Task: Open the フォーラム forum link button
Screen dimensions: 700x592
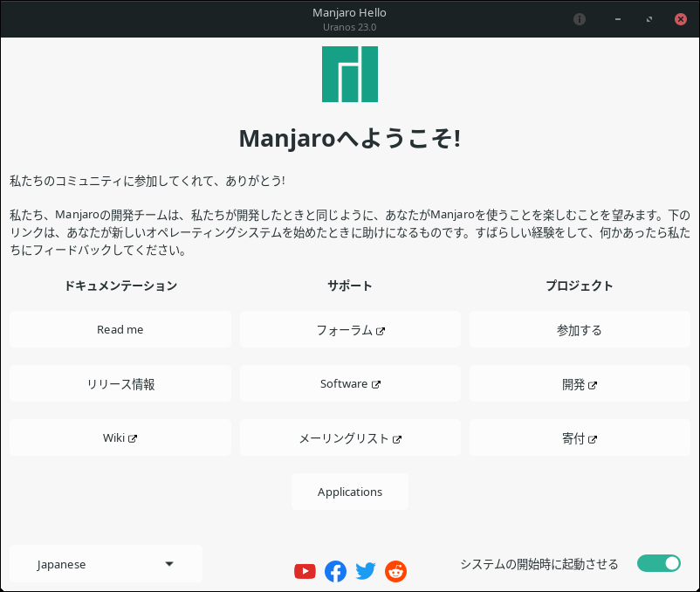Action: 351,329
